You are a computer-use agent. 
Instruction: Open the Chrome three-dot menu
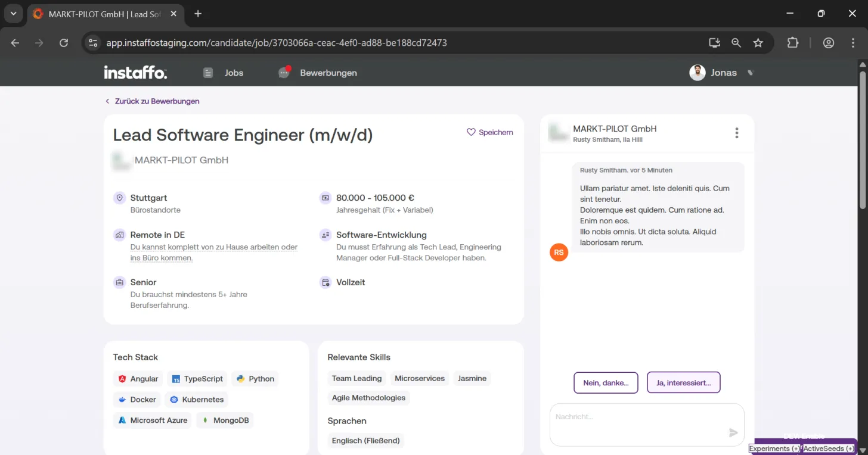pyautogui.click(x=854, y=43)
